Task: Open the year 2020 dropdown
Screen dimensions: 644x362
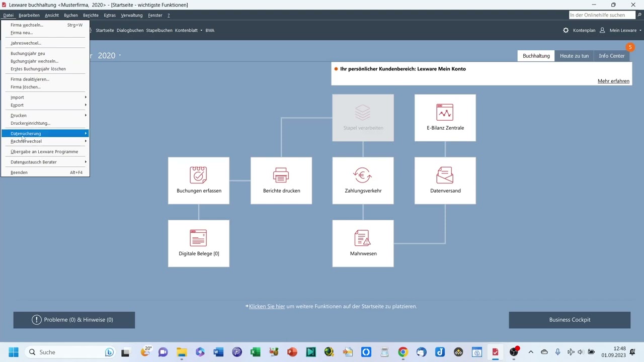Action: click(x=120, y=55)
